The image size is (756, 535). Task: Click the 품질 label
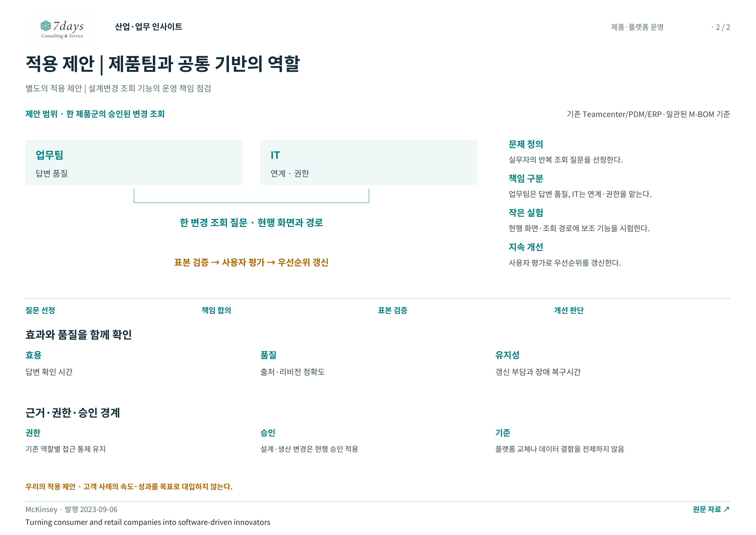pos(268,355)
